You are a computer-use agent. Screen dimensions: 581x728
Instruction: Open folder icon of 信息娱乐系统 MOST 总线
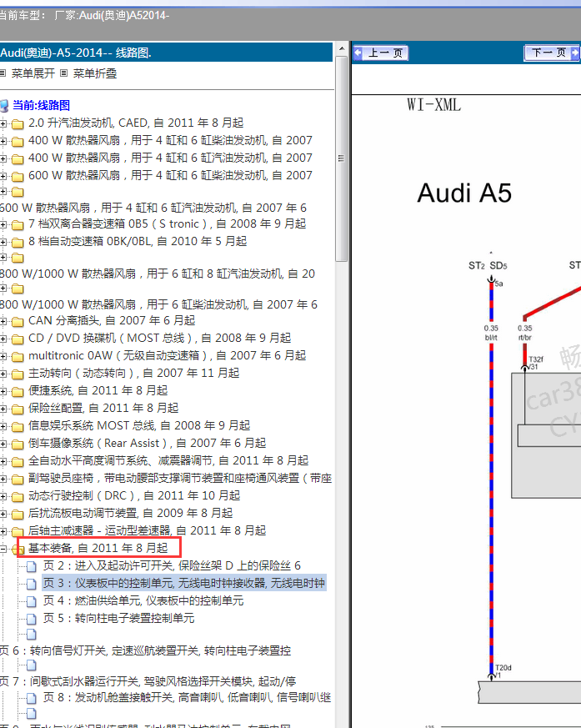point(18,427)
